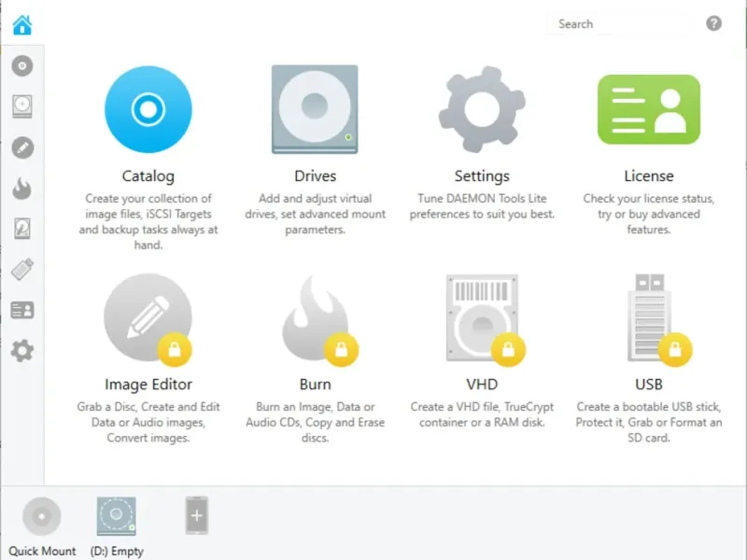Click the locked VHD hard disk icon
The width and height of the screenshot is (747, 560).
(x=484, y=318)
